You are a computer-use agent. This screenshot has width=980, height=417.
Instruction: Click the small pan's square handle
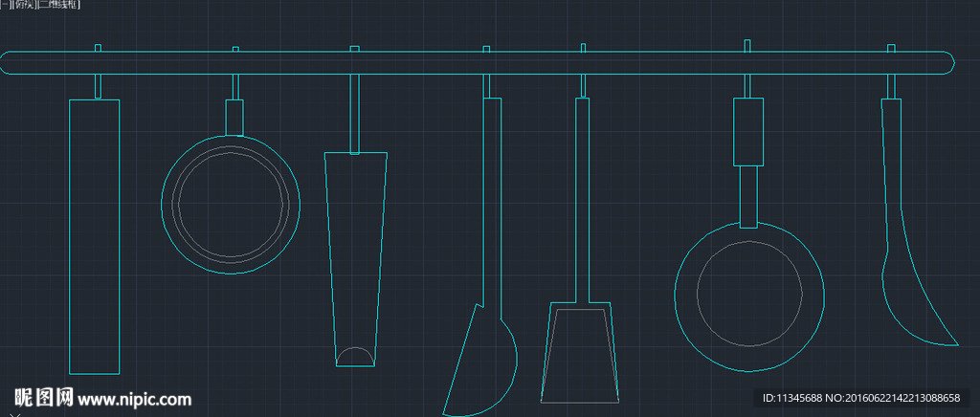point(234,118)
